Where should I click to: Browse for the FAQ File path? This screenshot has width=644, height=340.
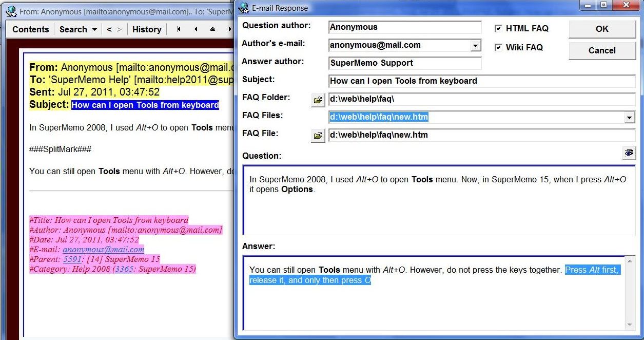318,136
